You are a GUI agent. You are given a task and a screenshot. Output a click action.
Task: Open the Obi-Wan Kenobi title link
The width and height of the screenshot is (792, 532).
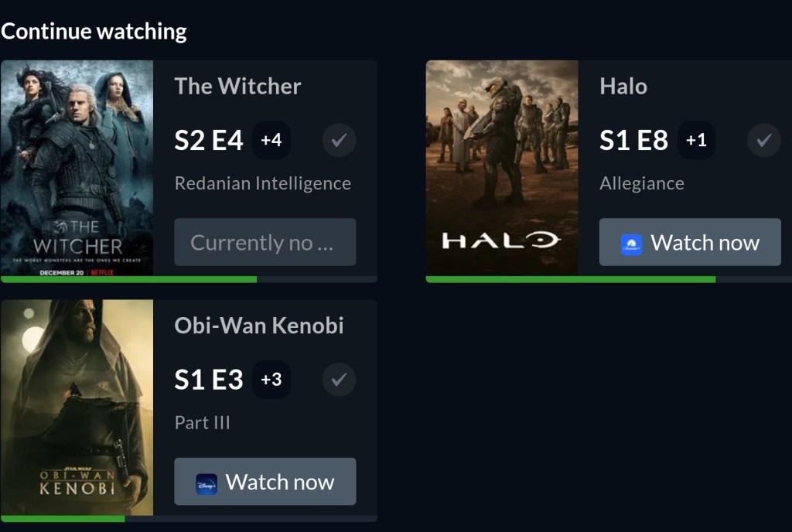pos(258,326)
